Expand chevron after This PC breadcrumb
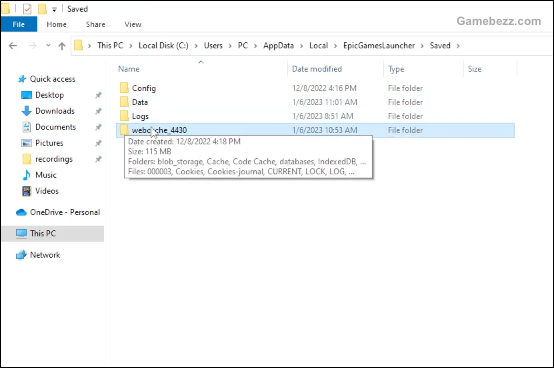This screenshot has width=554, height=368. [x=131, y=46]
